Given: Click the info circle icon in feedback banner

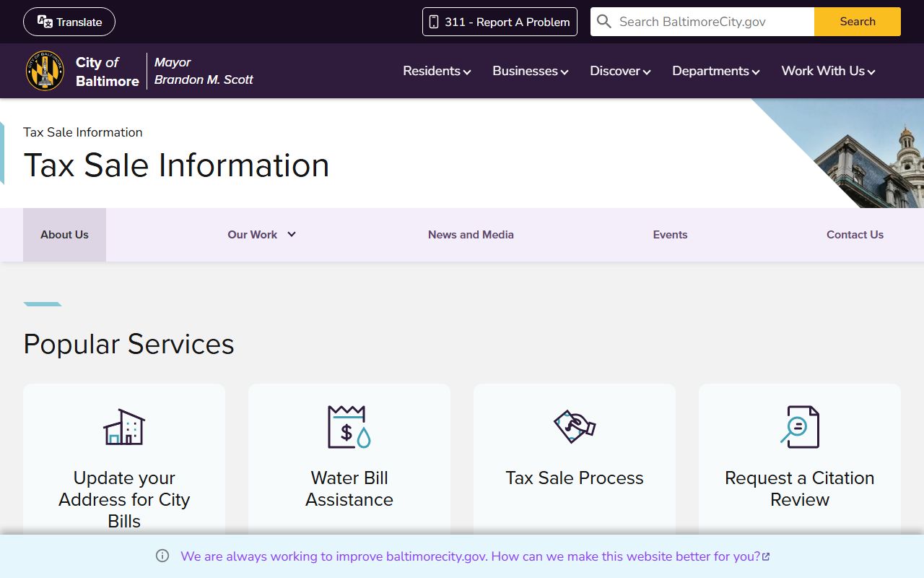Looking at the screenshot, I should tap(162, 556).
